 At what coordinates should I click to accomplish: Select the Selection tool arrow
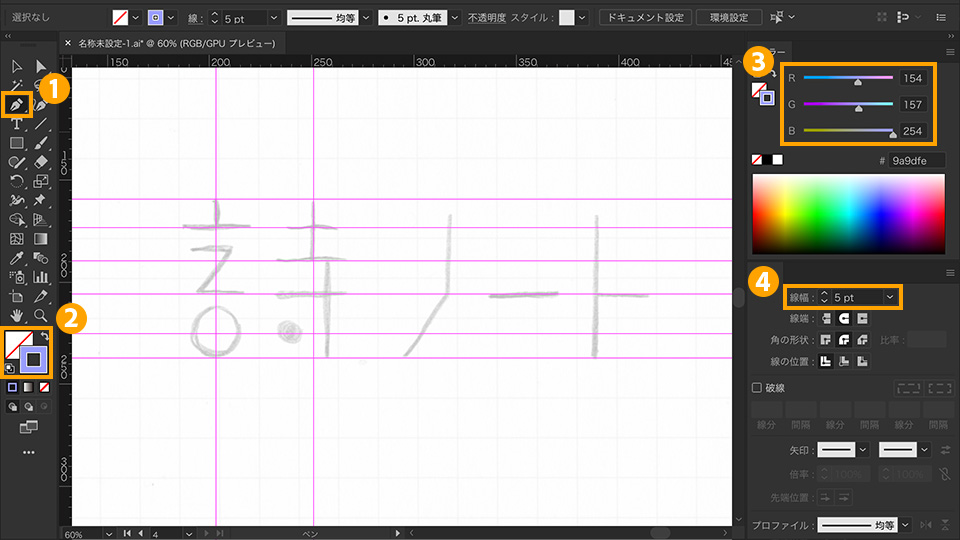[17, 66]
